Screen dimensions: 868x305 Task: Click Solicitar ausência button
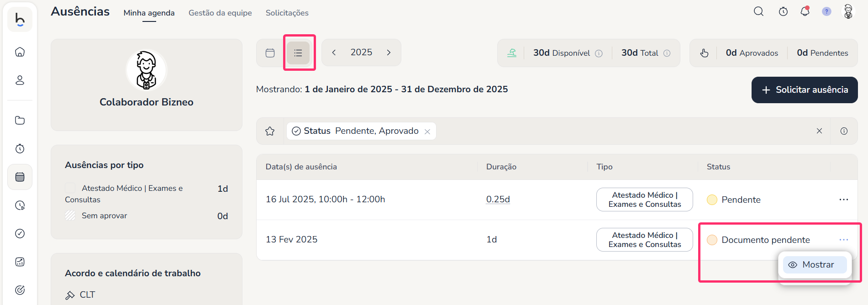[804, 90]
